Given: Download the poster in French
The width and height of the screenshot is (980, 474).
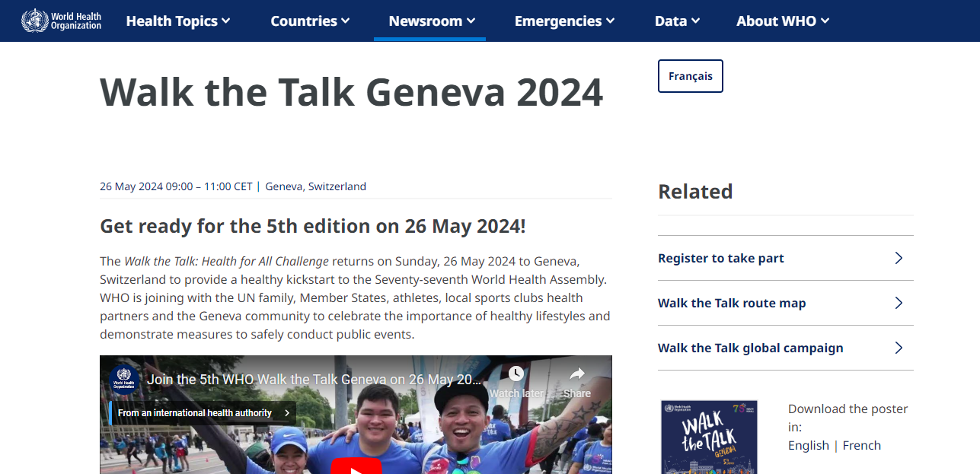Looking at the screenshot, I should [862, 445].
